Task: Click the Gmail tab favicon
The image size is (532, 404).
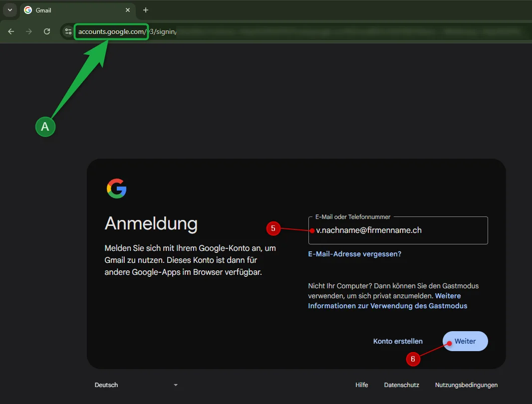Action: point(28,10)
